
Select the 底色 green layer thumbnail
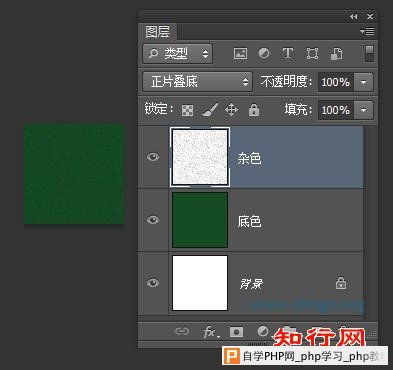pyautogui.click(x=200, y=220)
